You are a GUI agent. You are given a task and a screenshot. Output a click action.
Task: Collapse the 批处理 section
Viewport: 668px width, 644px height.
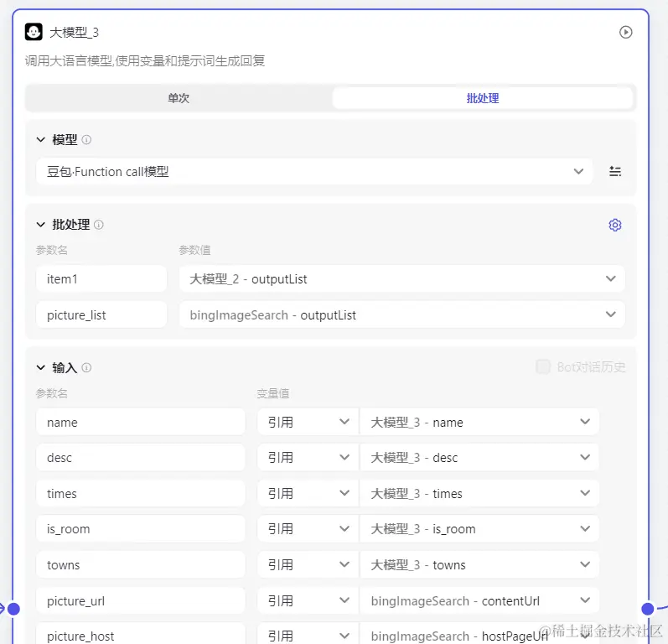click(41, 225)
